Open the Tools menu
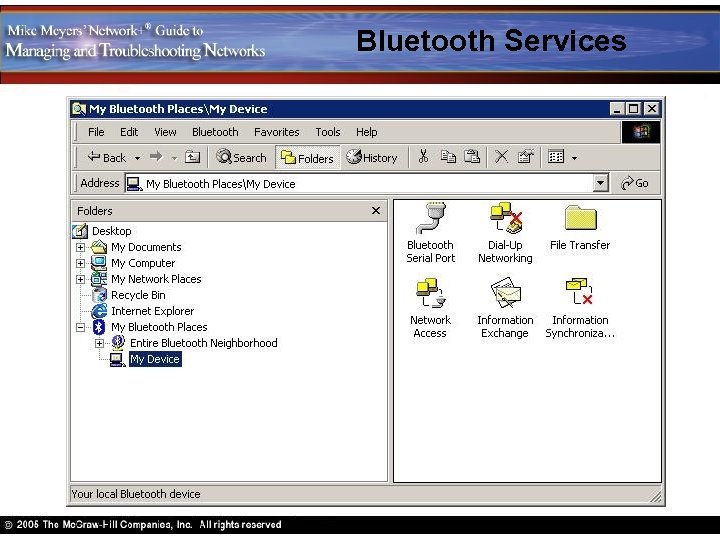This screenshot has height=540, width=720. tap(328, 132)
